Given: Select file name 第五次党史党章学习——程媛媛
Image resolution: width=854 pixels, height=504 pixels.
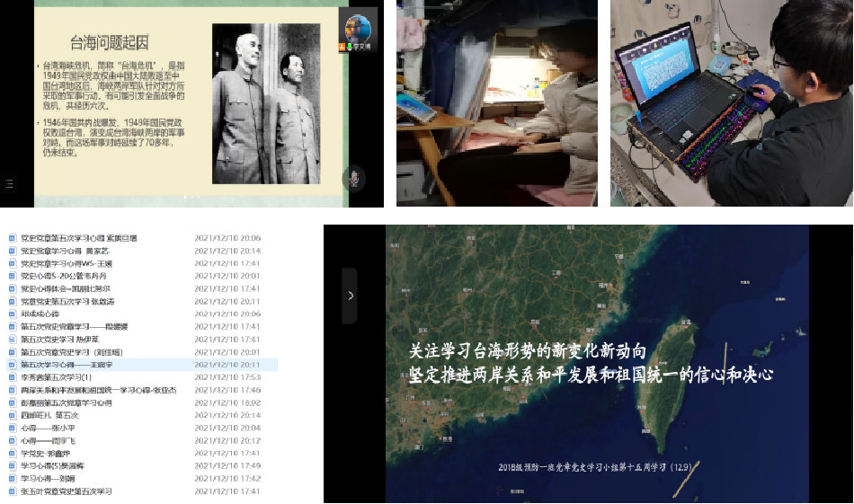Looking at the screenshot, I should coord(74,326).
